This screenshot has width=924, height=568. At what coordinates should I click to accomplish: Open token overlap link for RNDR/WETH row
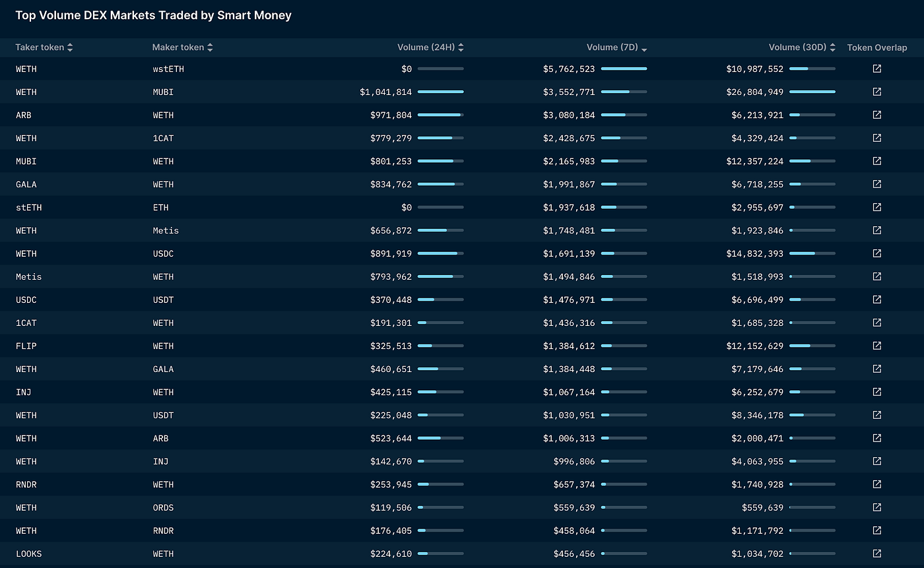[876, 484]
